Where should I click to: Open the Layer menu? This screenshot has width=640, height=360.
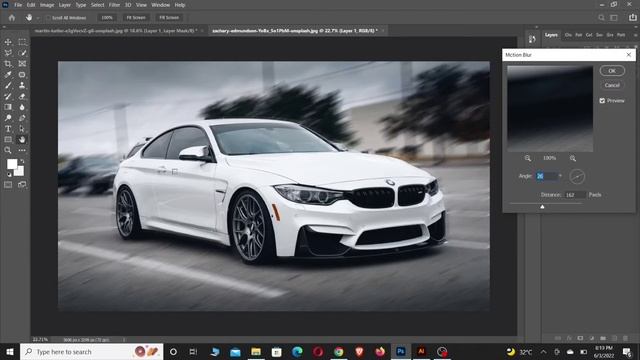[x=65, y=5]
